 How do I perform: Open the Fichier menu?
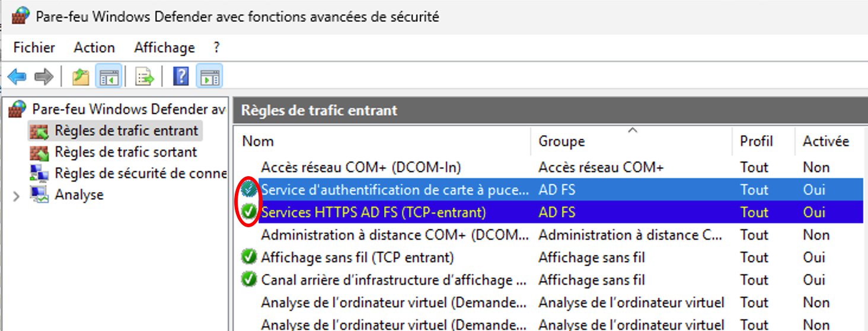click(34, 47)
